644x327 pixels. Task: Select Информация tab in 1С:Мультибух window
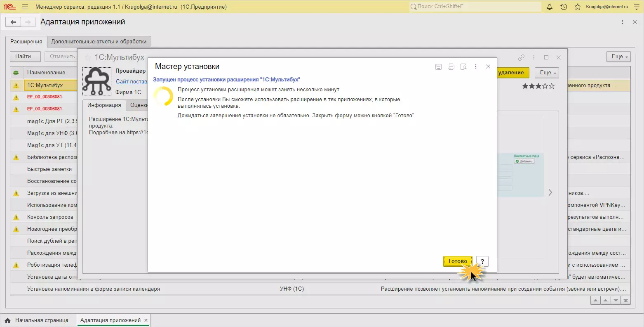[x=104, y=105]
